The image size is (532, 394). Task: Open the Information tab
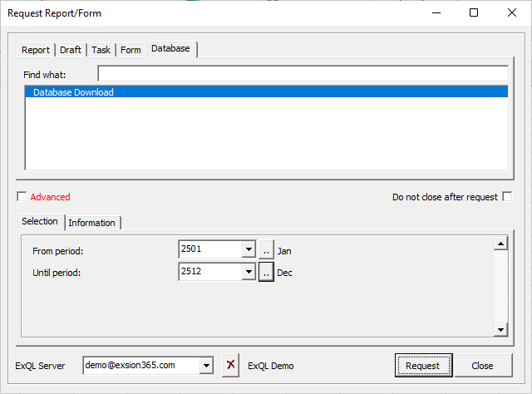[x=92, y=223]
